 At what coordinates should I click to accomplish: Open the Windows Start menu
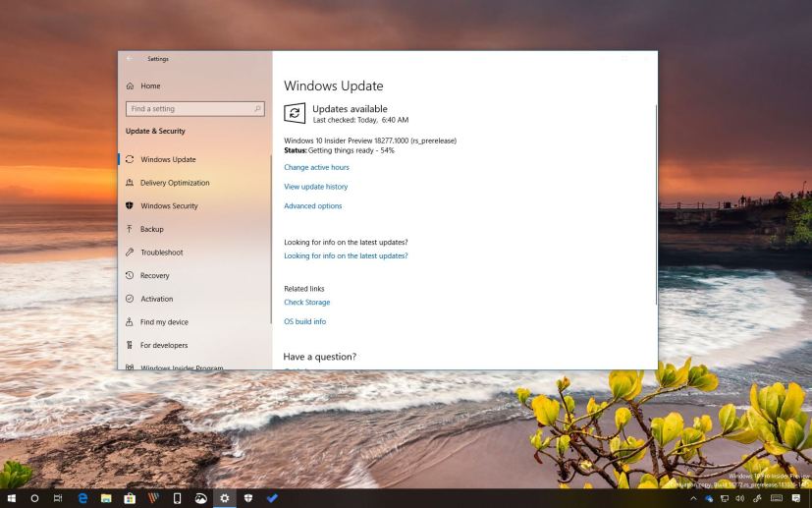pyautogui.click(x=11, y=498)
